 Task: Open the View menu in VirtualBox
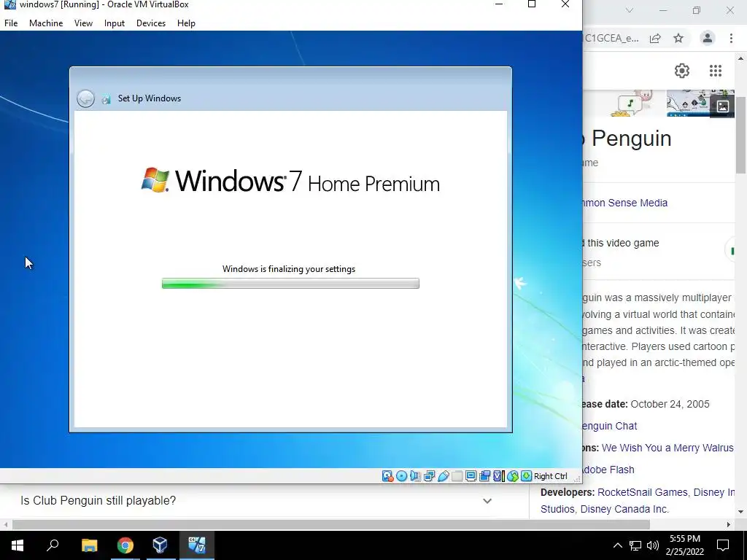pyautogui.click(x=83, y=23)
